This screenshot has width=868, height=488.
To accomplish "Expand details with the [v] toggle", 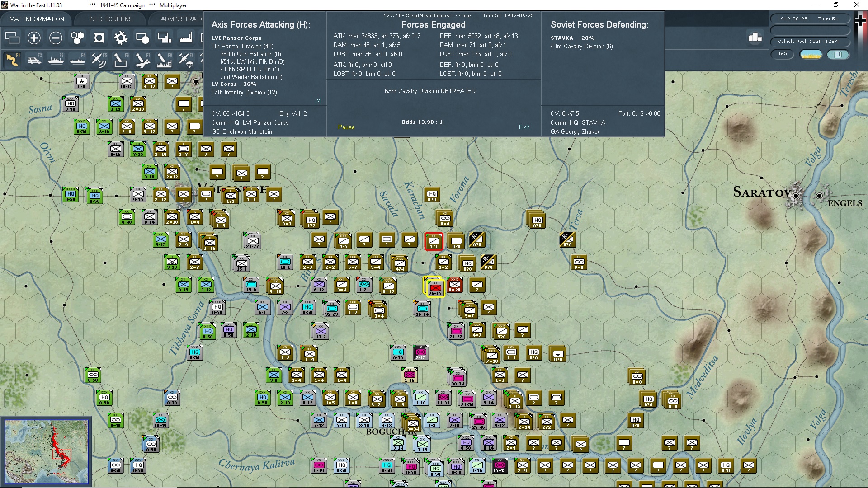I will (x=318, y=100).
